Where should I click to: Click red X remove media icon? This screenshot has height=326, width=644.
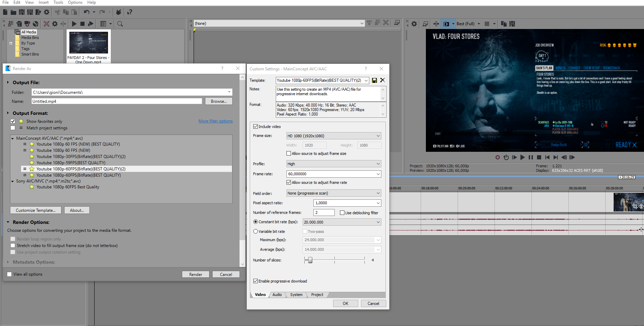click(47, 24)
